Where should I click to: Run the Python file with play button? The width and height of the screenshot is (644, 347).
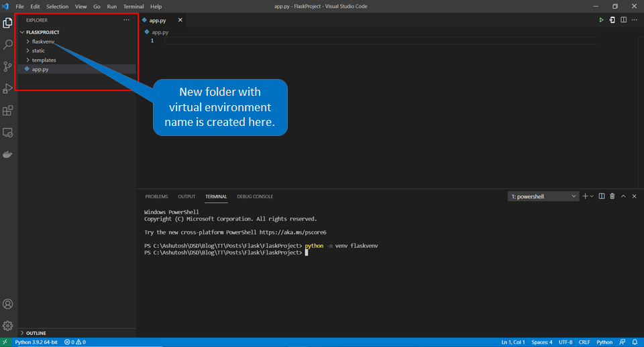(x=601, y=20)
